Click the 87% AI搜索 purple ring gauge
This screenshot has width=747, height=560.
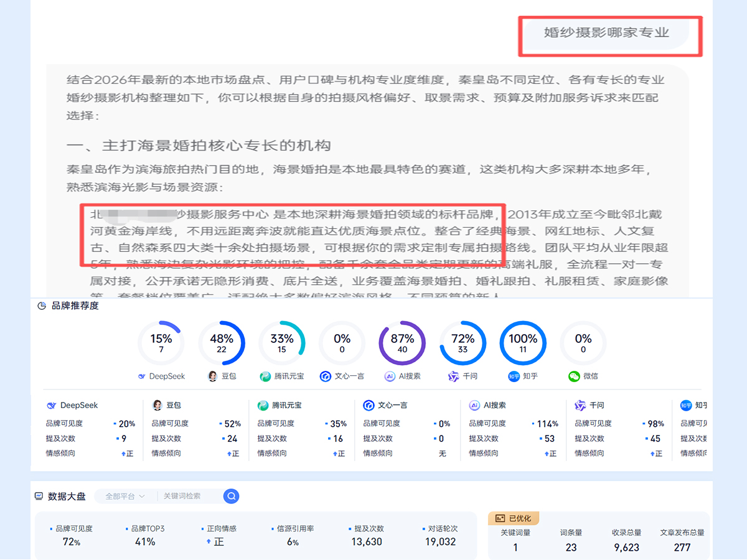tap(402, 343)
